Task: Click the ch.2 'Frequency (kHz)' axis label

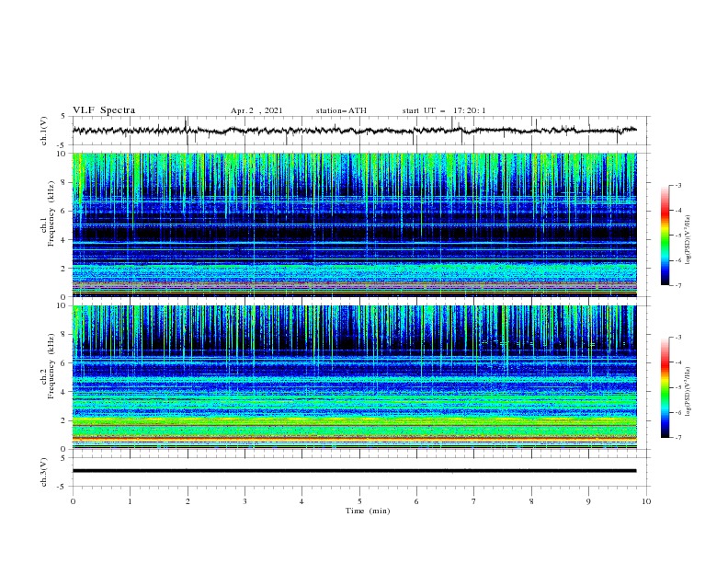Action: click(x=51, y=366)
